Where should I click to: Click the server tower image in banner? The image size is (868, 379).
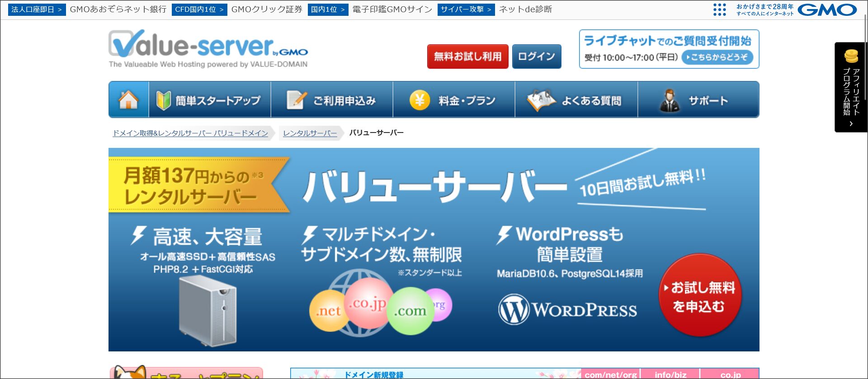[x=208, y=310]
